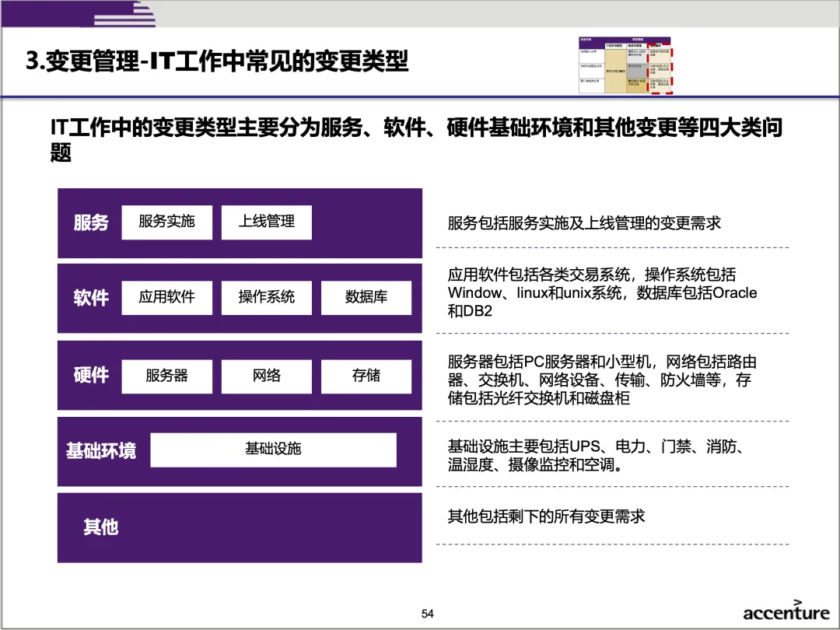Open the matrix thumbnail in the header

(625, 65)
